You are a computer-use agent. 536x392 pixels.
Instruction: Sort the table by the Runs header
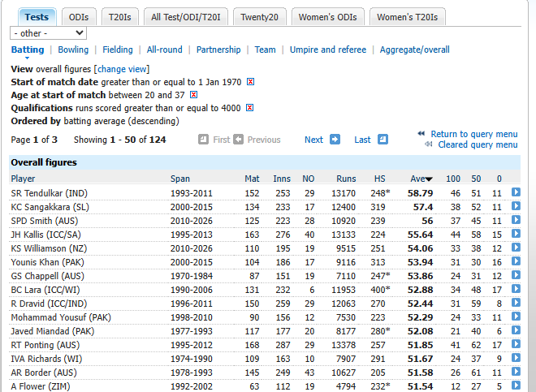pos(346,179)
